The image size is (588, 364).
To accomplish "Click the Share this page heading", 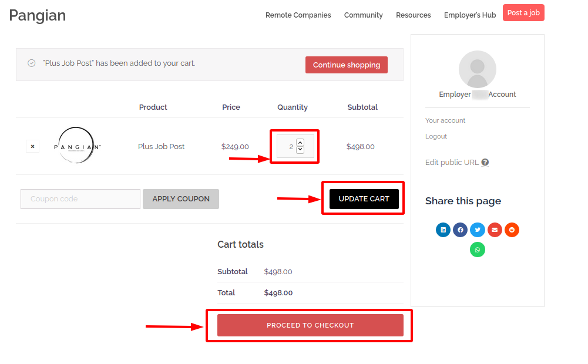I will (x=463, y=201).
